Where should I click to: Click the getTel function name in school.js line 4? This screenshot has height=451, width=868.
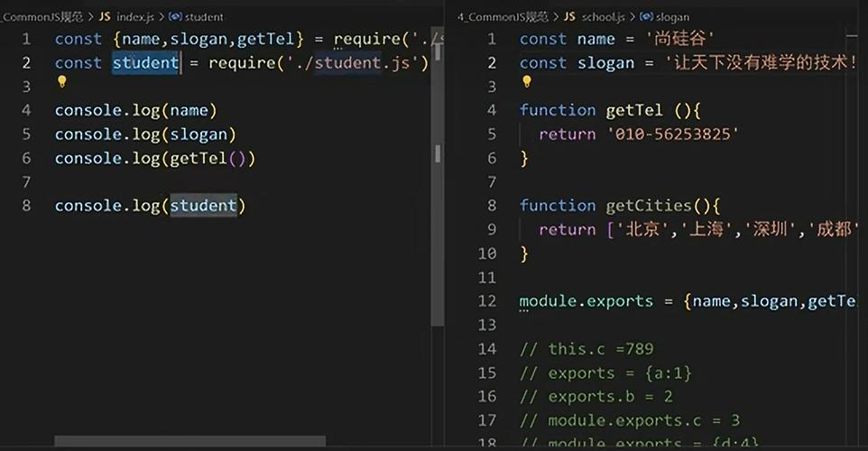[x=633, y=110]
